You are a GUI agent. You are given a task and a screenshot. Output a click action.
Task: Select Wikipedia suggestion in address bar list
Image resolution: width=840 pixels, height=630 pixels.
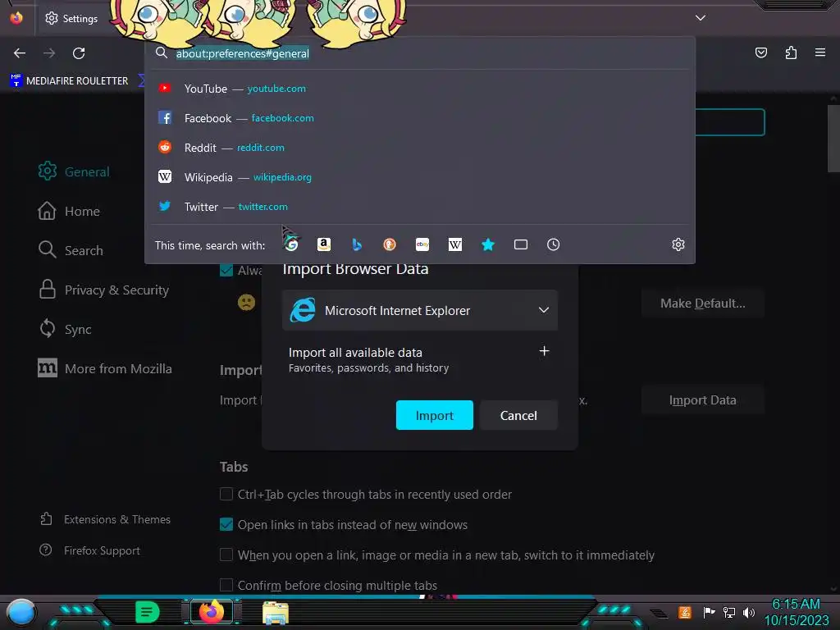click(x=420, y=177)
